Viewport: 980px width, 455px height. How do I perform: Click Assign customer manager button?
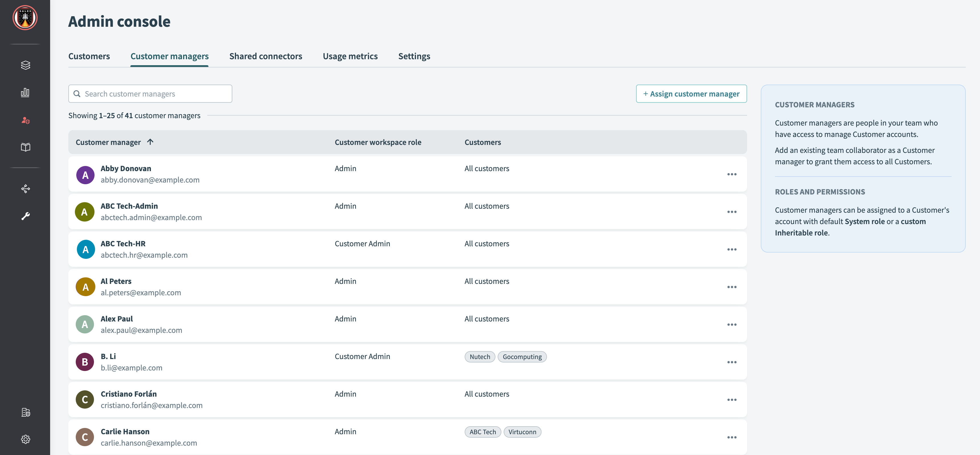tap(691, 94)
